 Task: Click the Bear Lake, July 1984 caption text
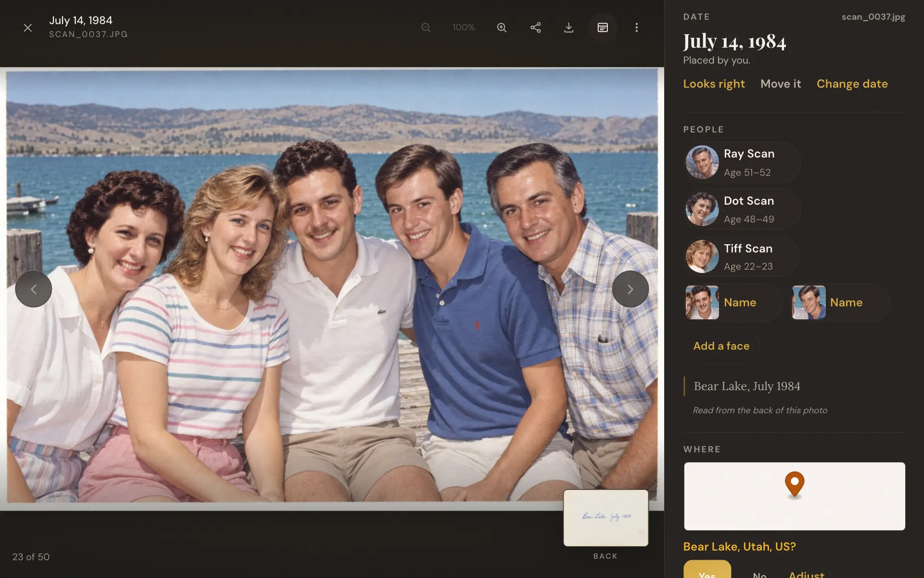(747, 386)
